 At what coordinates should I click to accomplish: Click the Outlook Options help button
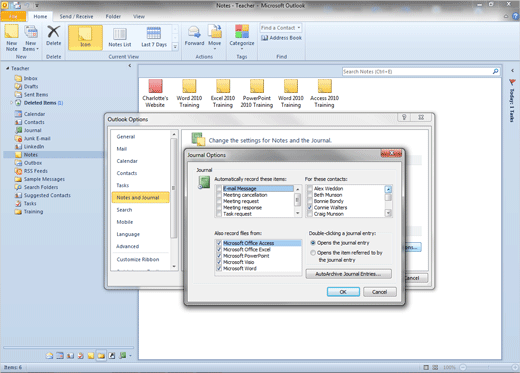(404, 117)
